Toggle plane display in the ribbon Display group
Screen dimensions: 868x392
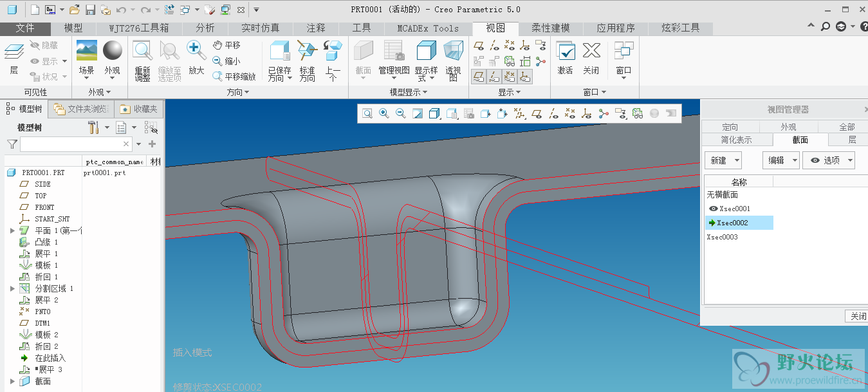coord(479,45)
